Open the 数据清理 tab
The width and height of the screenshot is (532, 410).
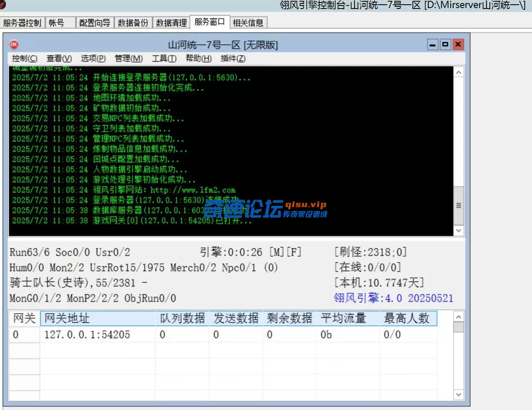point(171,23)
